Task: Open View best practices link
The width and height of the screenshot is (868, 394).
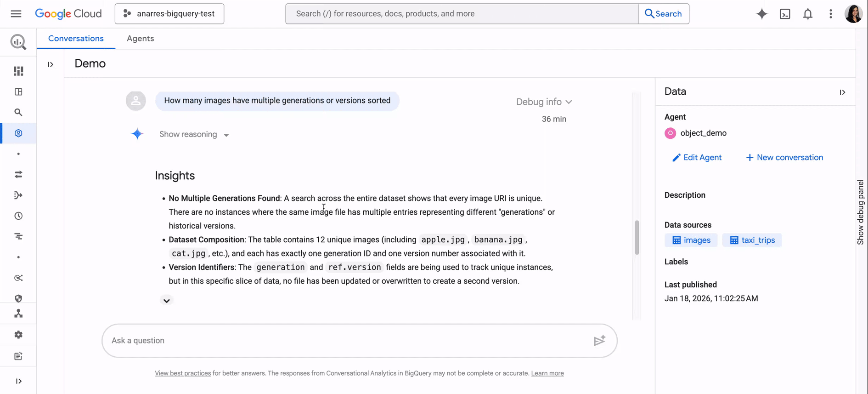Action: tap(182, 373)
